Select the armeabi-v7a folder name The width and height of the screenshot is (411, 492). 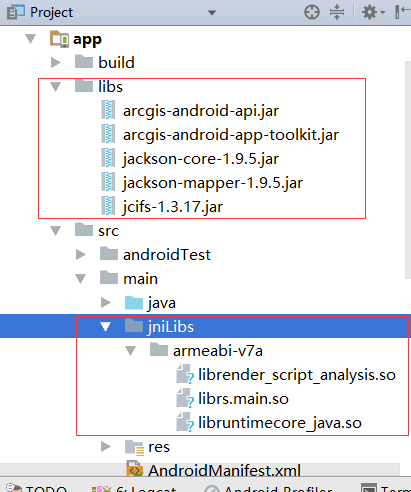(x=218, y=351)
